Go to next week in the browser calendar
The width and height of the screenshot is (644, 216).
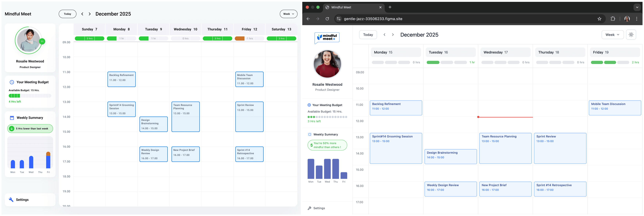(x=393, y=35)
